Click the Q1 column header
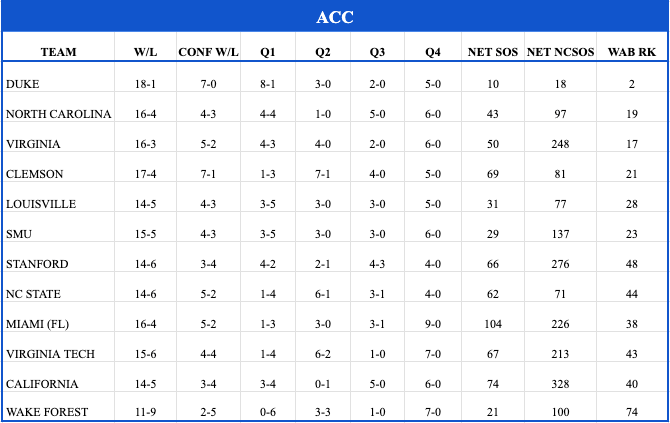This screenshot has height=423, width=670. (x=266, y=51)
